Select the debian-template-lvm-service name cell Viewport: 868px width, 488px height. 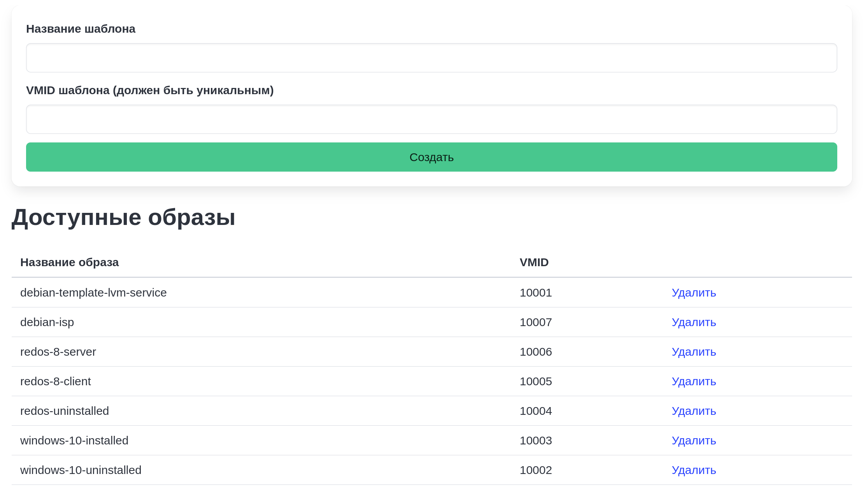point(93,293)
